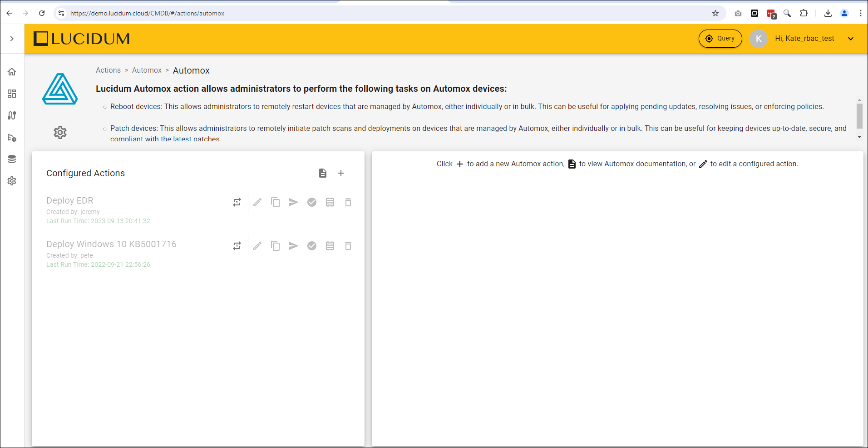868x448 pixels.
Task: Toggle schedule icon for Deploy EDR
Action: 237,202
